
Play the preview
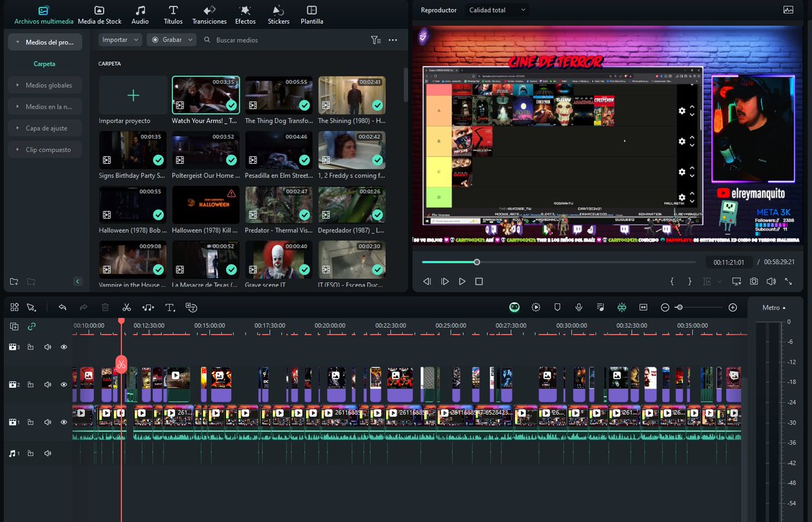click(x=462, y=281)
